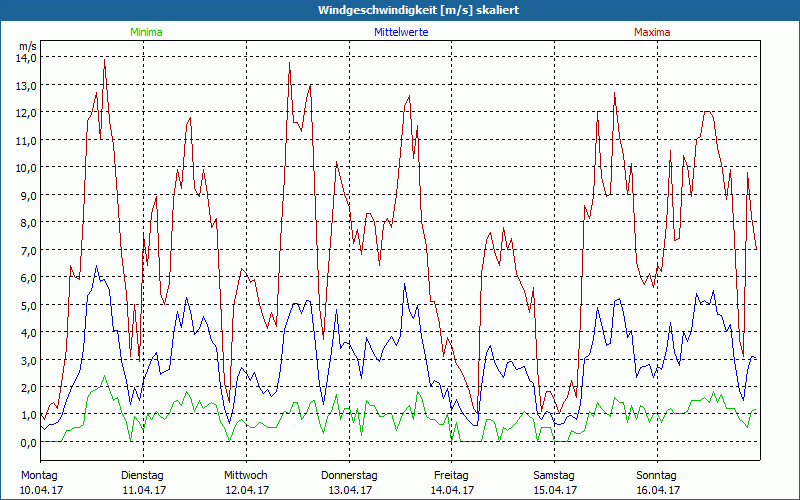This screenshot has height=500, width=800.
Task: Click the 6,0 y-axis value
Action: point(28,279)
